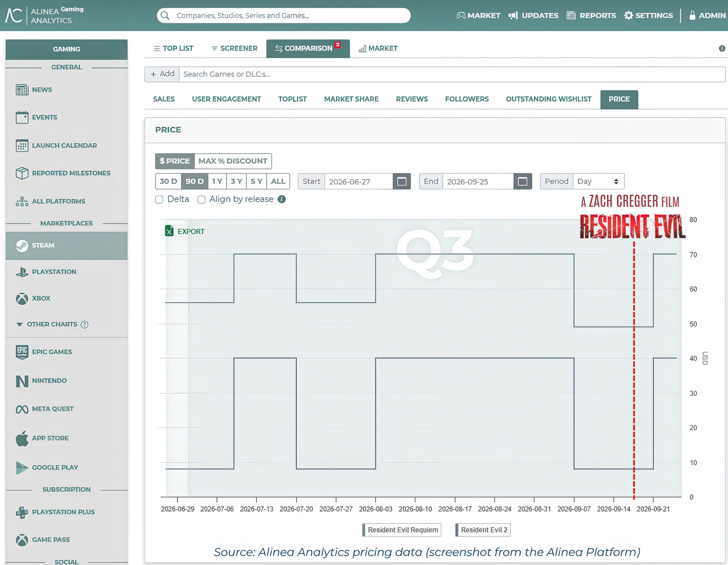Open the Reported Milestones cube icon
This screenshot has height=565, width=728.
pos(22,173)
